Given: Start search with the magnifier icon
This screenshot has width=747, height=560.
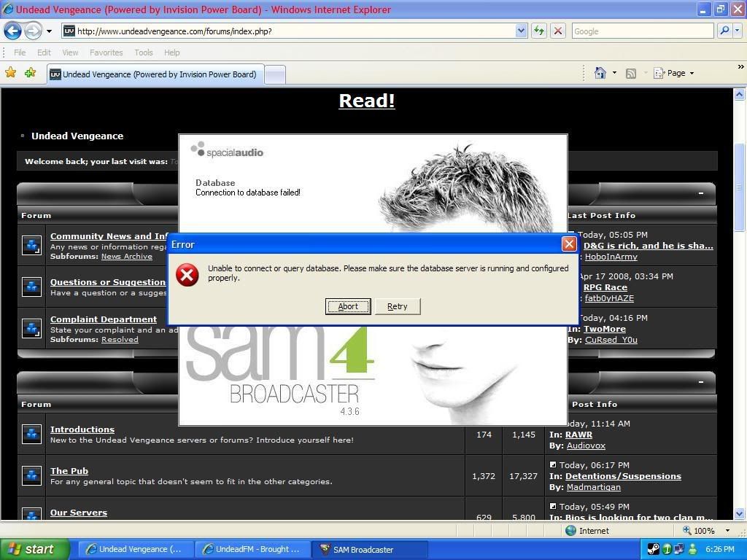Looking at the screenshot, I should pyautogui.click(x=724, y=31).
